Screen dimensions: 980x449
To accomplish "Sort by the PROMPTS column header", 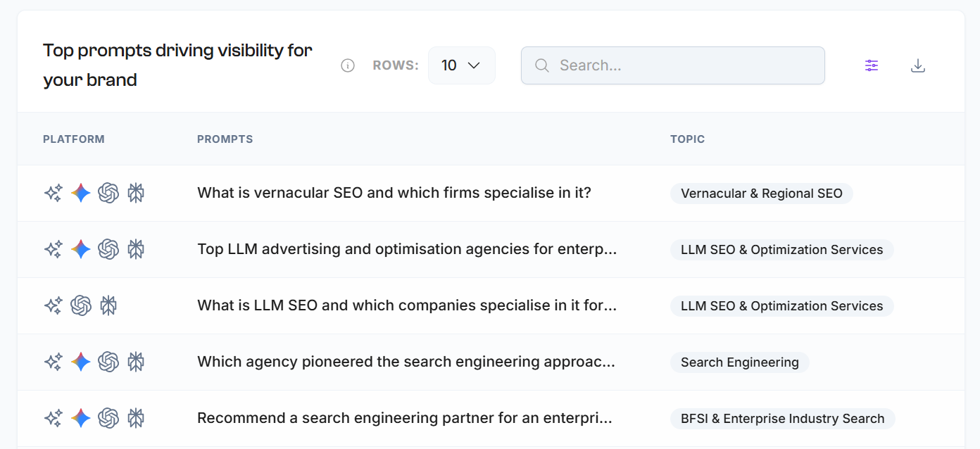I will 225,139.
